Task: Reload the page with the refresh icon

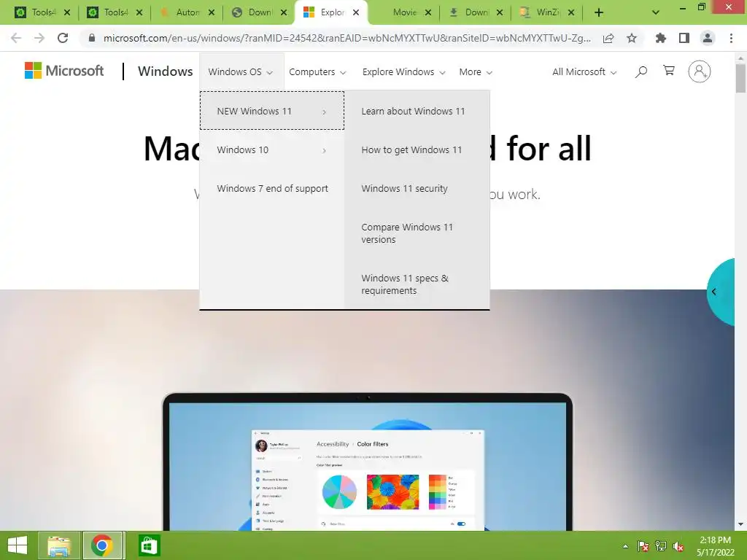Action: 63,38
